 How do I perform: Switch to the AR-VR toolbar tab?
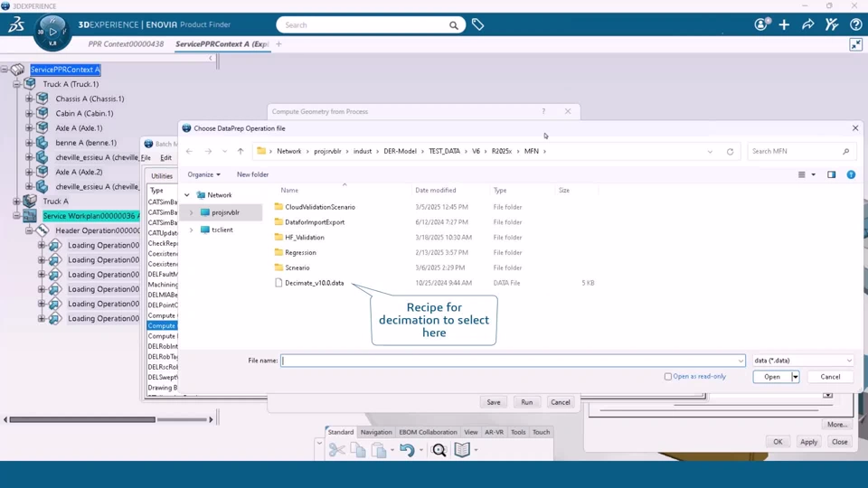click(x=494, y=432)
